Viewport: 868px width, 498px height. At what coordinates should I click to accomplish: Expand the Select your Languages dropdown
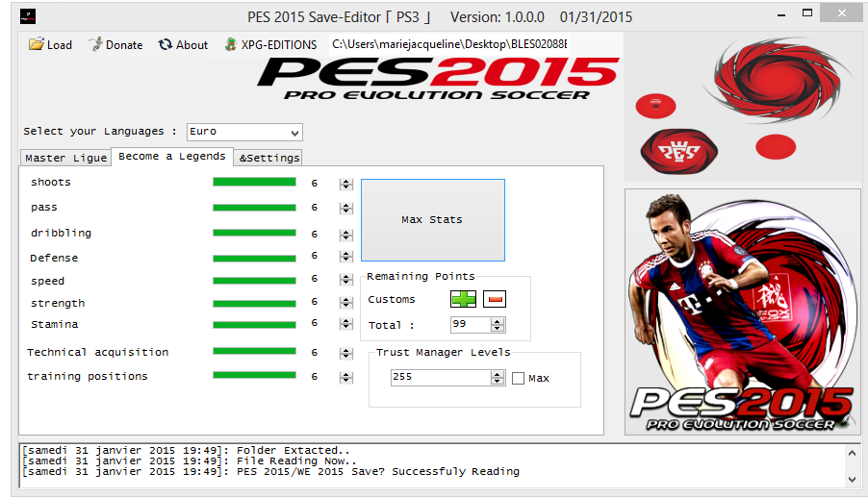coord(294,133)
